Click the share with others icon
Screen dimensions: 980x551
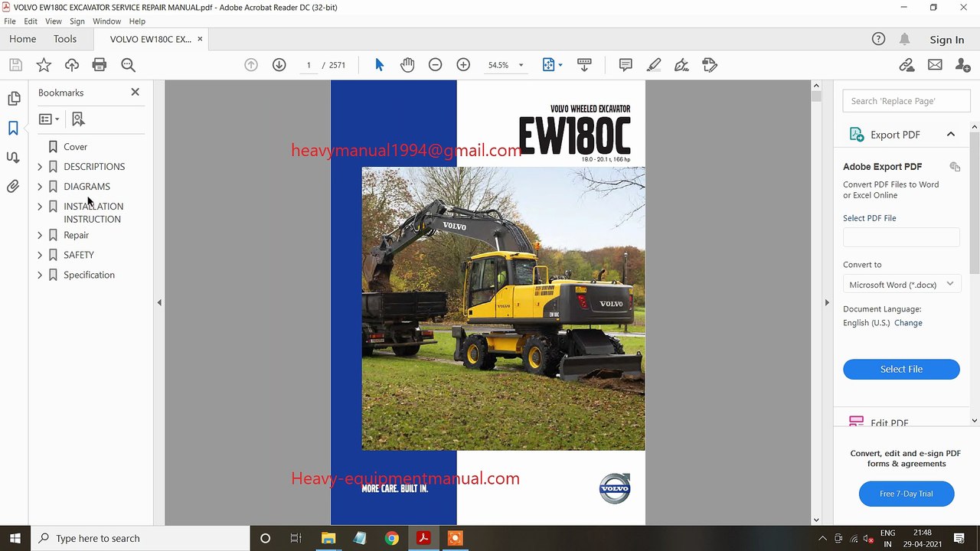pos(963,65)
